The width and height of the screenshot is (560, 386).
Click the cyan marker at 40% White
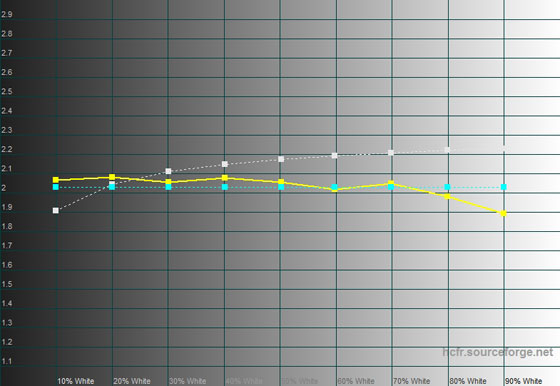click(225, 187)
